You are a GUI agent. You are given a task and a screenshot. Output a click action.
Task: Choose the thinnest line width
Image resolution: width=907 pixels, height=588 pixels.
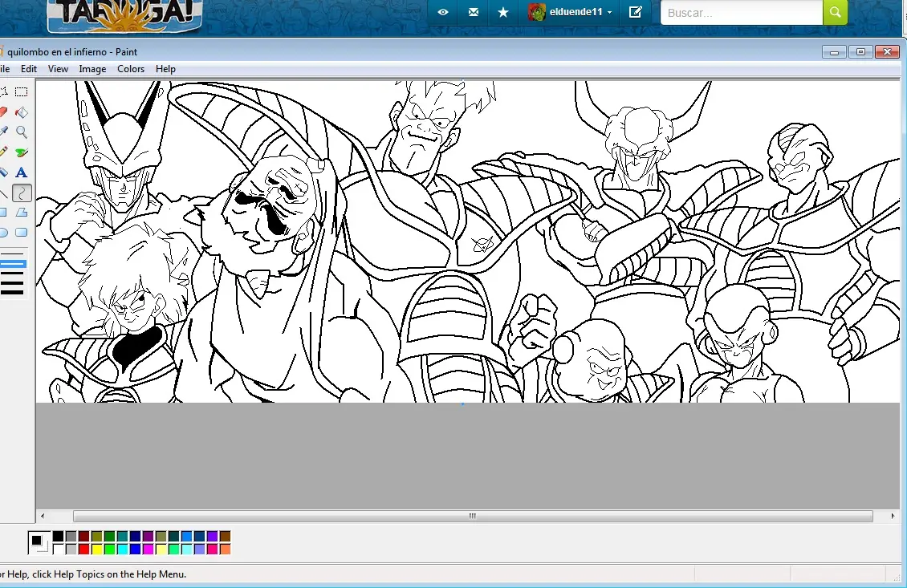[13, 253]
